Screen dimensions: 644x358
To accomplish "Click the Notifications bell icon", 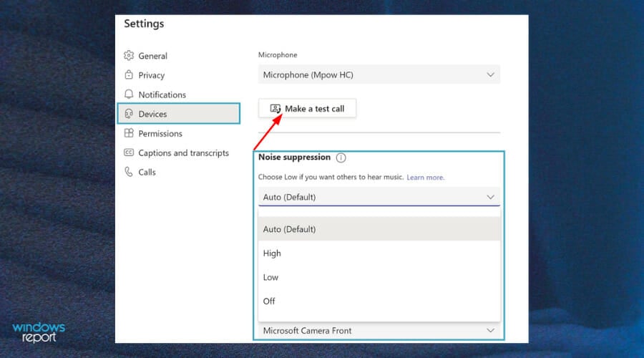I will (x=129, y=95).
